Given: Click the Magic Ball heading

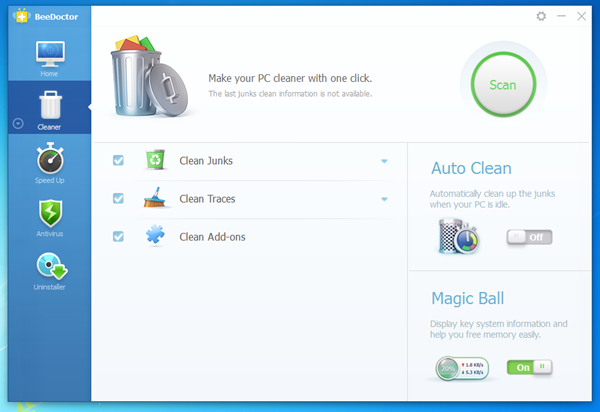Looking at the screenshot, I should click(468, 298).
